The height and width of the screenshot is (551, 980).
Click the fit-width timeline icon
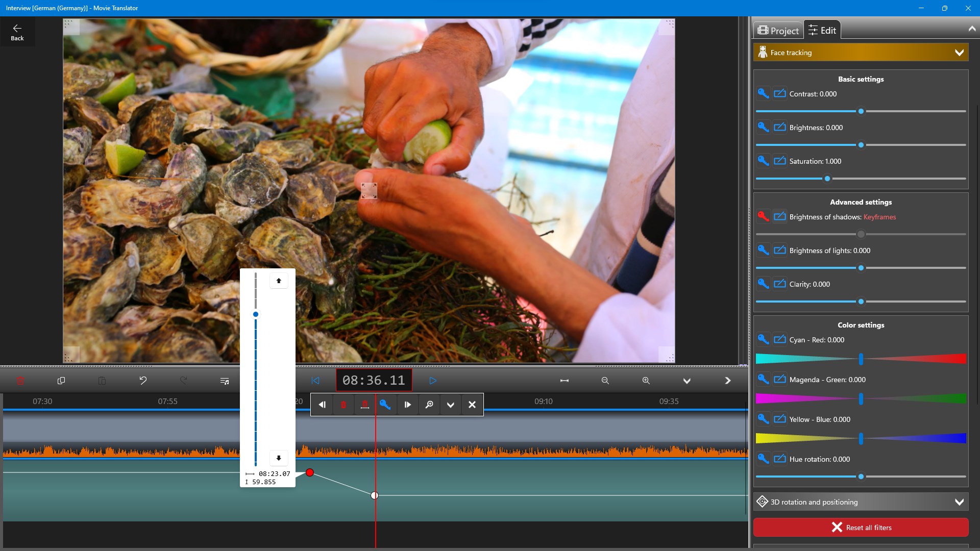tap(565, 381)
